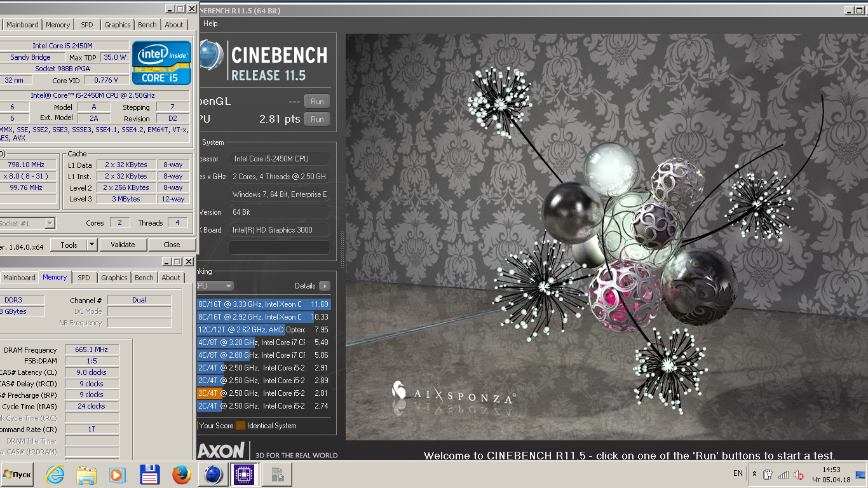This screenshot has height=488, width=868.
Task: Launch Windows Media Player from the taskbar
Action: click(116, 475)
